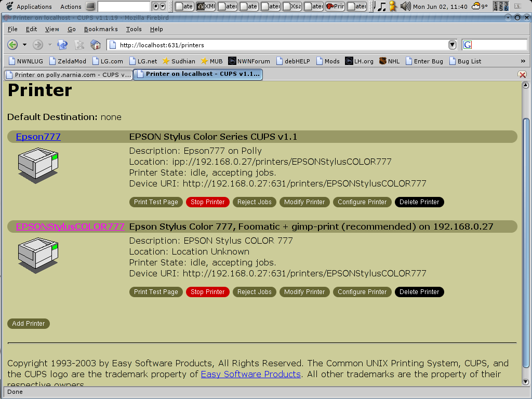Open the Tools menu
The height and width of the screenshot is (399, 532).
(134, 29)
